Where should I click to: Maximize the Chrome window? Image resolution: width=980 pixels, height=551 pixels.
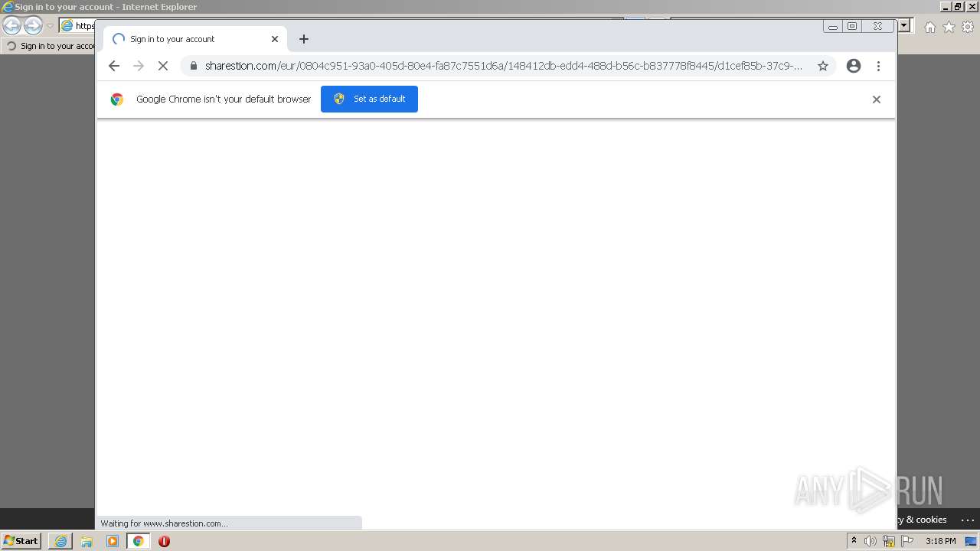point(852,26)
